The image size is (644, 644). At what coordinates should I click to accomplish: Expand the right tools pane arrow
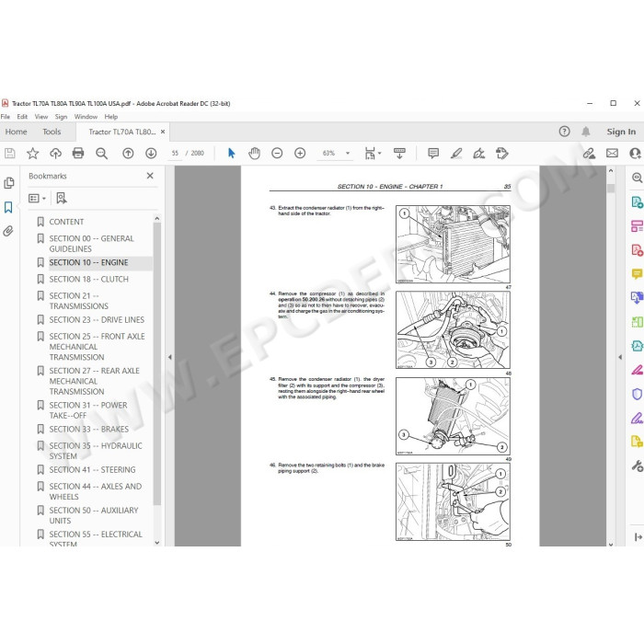coord(620,357)
